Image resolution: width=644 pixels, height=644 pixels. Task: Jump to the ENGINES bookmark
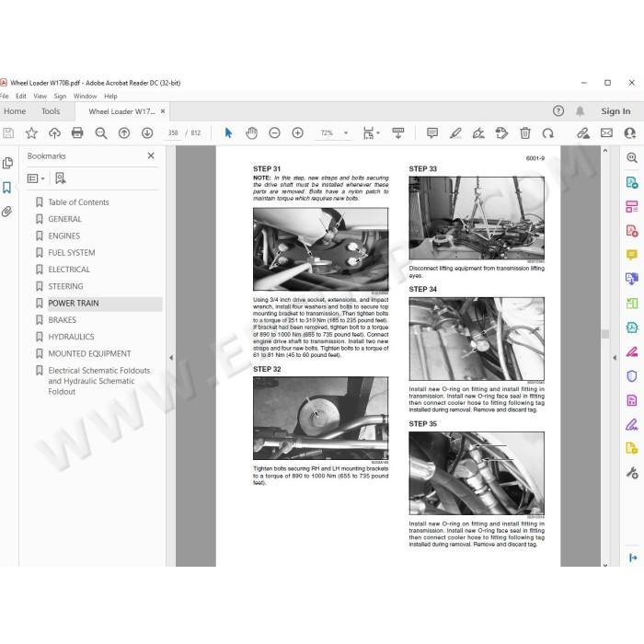(64, 236)
